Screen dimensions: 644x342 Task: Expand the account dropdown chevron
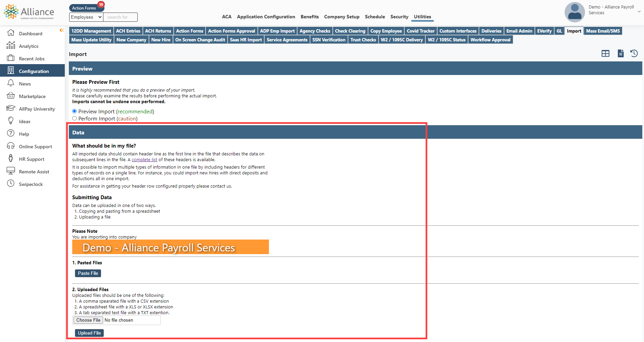pyautogui.click(x=639, y=12)
